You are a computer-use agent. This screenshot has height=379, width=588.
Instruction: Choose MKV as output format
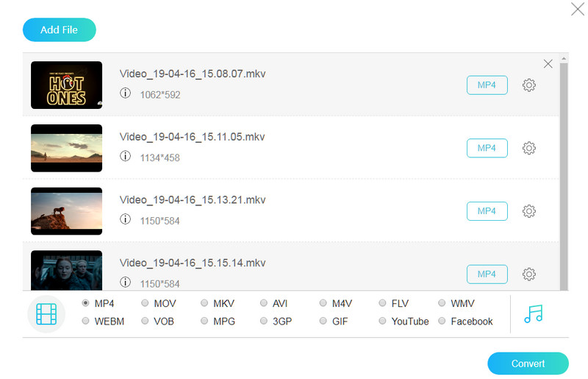(x=204, y=303)
